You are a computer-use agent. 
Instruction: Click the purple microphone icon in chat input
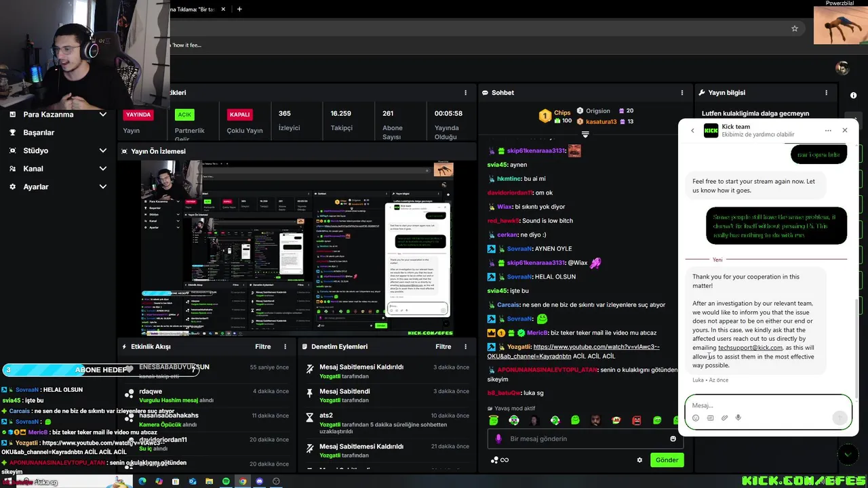click(498, 439)
